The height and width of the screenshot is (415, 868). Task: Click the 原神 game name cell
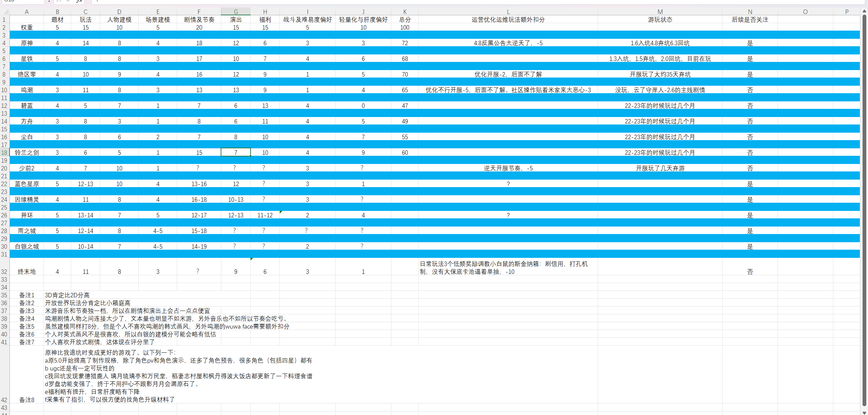click(27, 43)
